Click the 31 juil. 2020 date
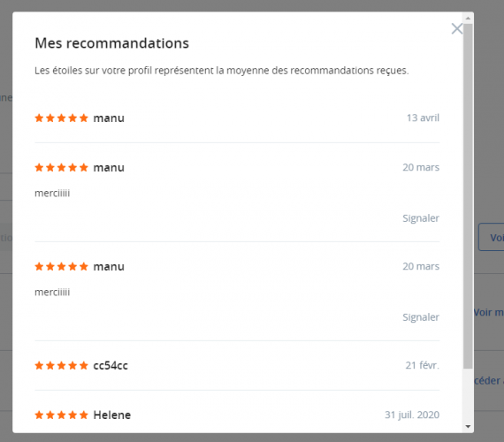 point(412,415)
